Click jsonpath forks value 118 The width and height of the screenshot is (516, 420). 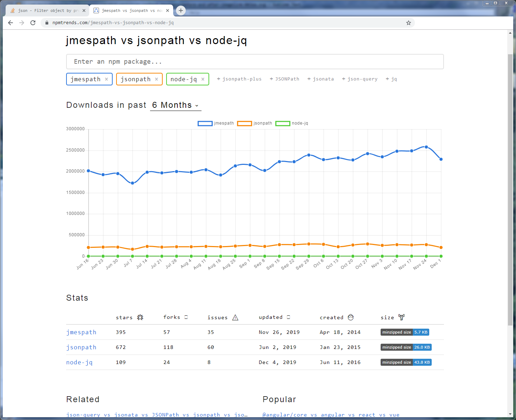[168, 347]
